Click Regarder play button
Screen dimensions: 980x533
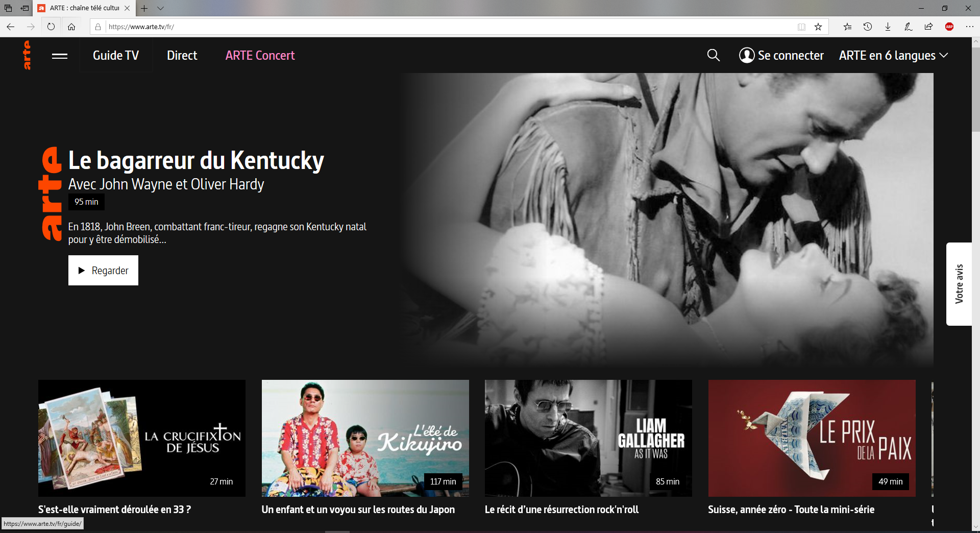click(103, 271)
